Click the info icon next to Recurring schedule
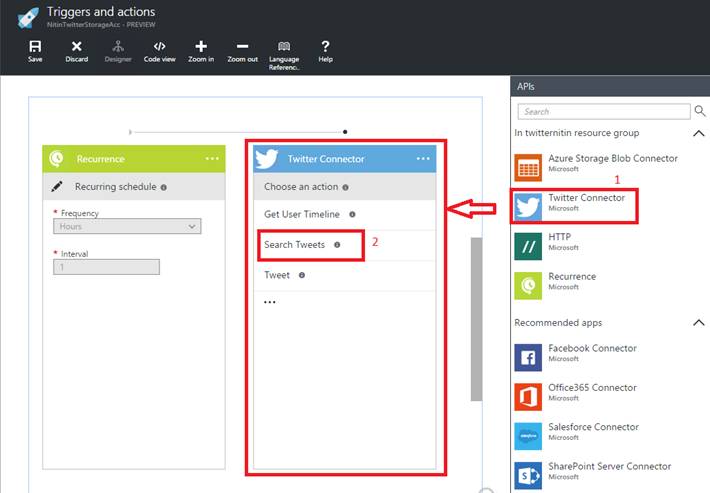This screenshot has width=710, height=493. coord(163,187)
